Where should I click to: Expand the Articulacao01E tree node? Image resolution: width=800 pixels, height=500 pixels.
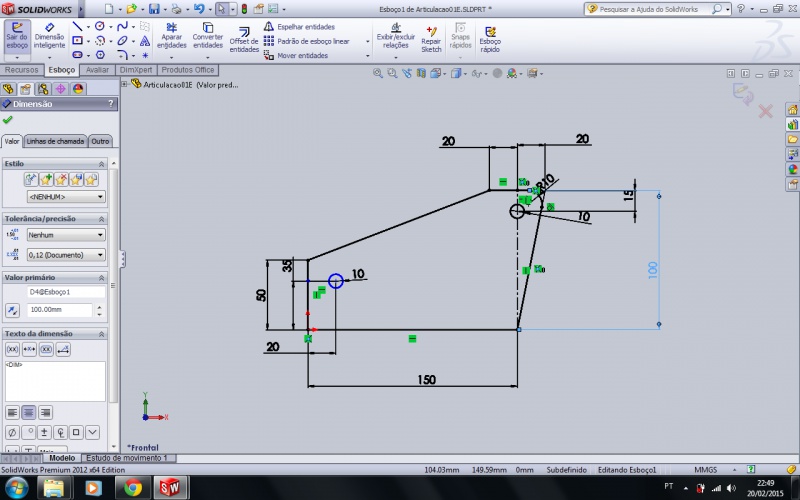click(124, 84)
